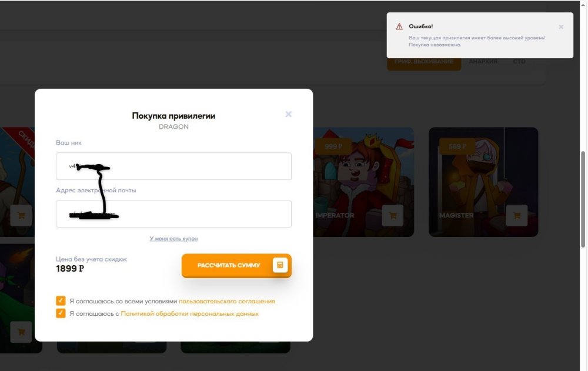Click cart icon on the sale-ribbon card
588x371 pixels.
(x=21, y=215)
